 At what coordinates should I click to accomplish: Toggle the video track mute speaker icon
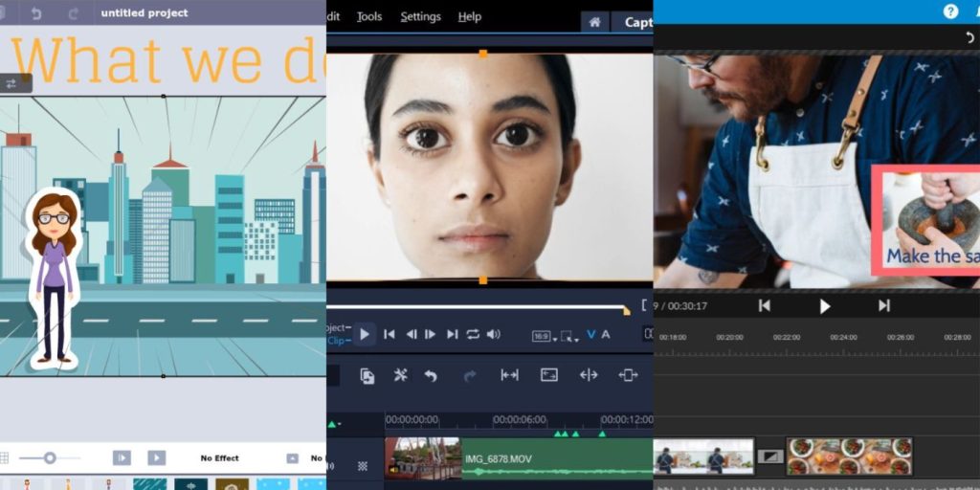(x=331, y=466)
